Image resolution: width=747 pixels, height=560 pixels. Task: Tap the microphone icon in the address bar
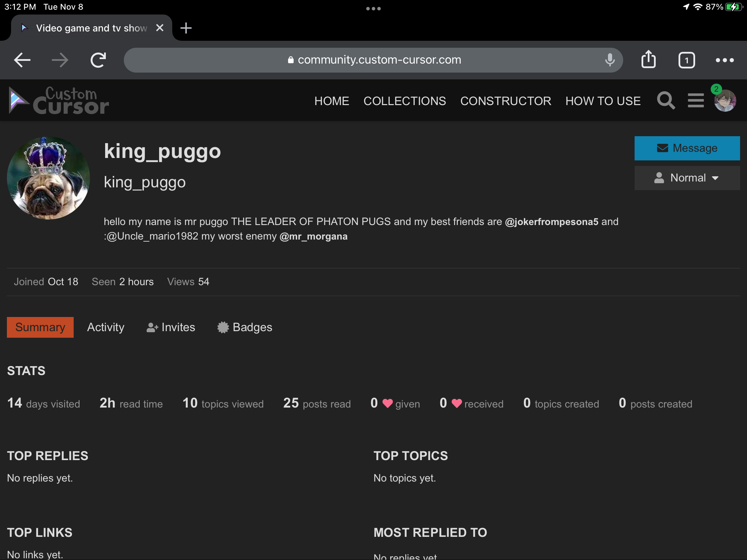[x=610, y=60]
